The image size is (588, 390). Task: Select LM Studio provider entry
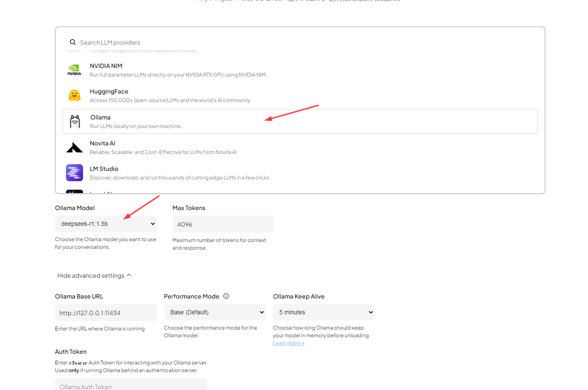[300, 173]
